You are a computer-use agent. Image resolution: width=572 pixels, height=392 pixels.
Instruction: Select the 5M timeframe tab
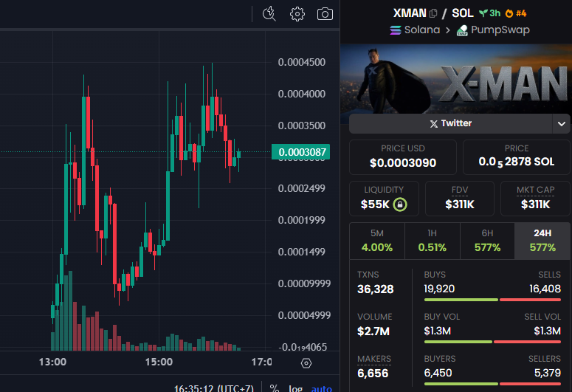pos(377,241)
